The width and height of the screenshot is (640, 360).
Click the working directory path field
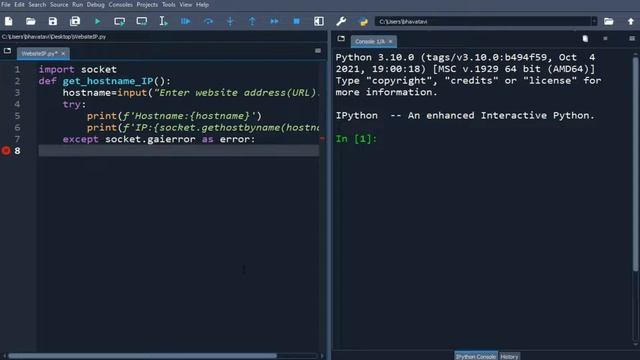483,21
